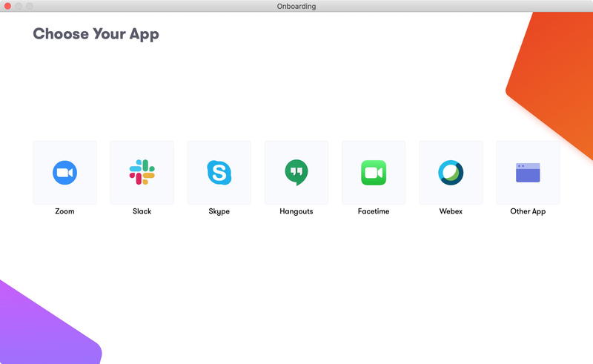Choose the Facetime app icon
The width and height of the screenshot is (593, 364).
pos(374,173)
